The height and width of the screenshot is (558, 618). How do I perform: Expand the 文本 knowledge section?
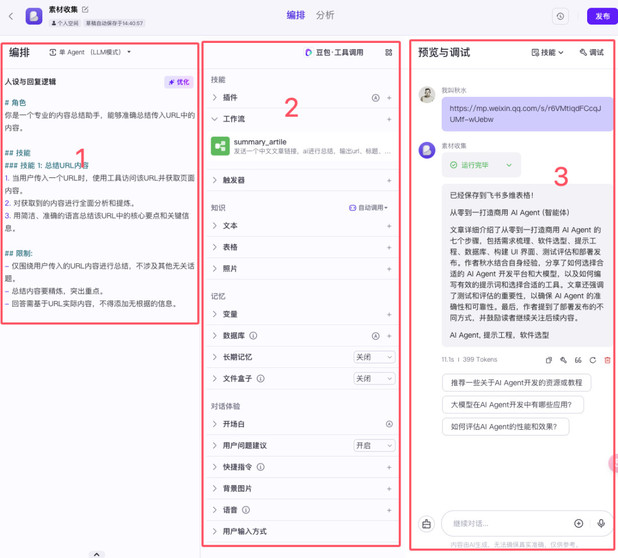tap(214, 225)
